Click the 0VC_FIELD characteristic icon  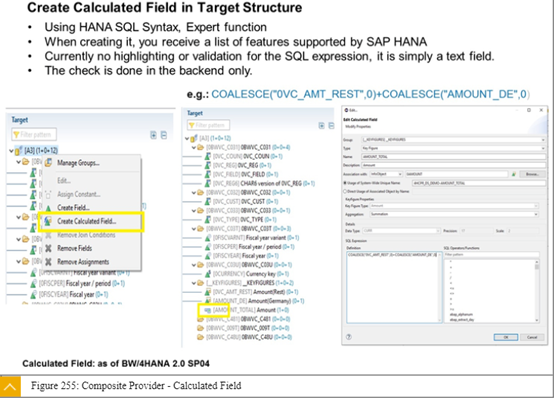point(208,174)
